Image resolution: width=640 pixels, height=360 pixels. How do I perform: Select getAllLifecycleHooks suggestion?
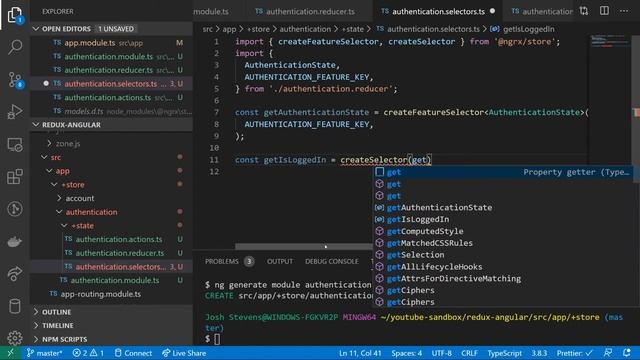click(x=503, y=267)
